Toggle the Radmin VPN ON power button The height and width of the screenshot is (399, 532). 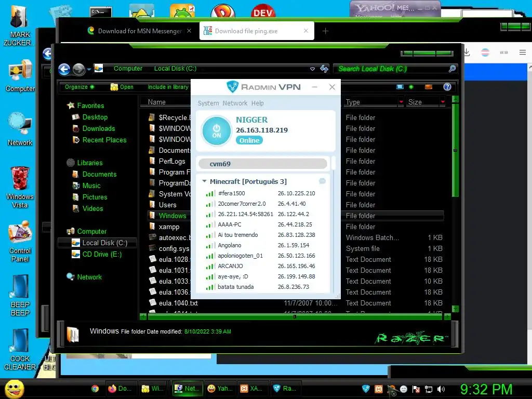[217, 130]
